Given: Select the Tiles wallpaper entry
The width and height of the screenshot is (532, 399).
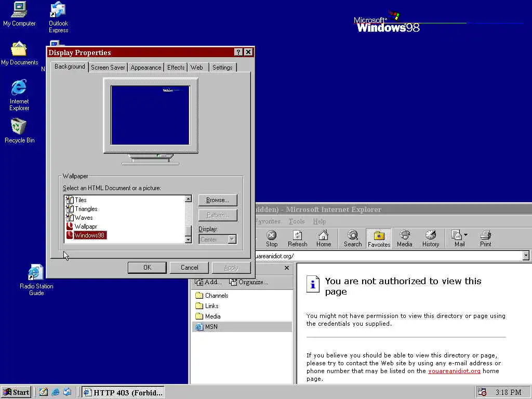Looking at the screenshot, I should tap(81, 200).
